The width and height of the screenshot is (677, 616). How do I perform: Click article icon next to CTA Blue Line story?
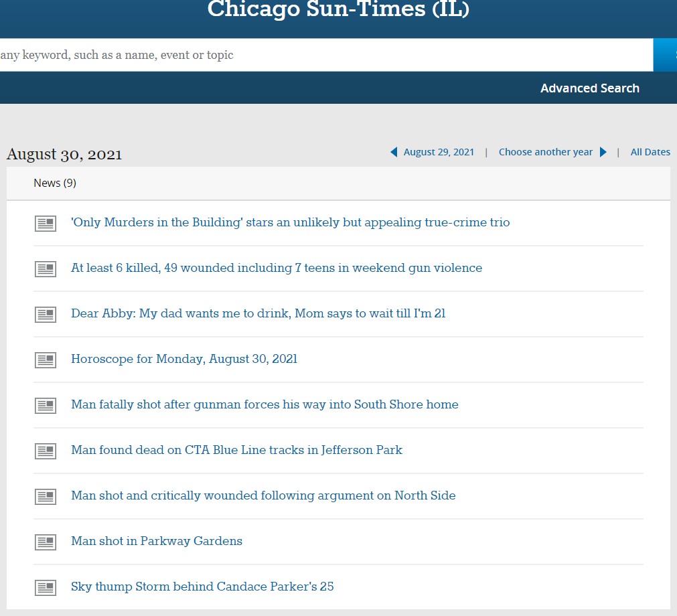(46, 451)
